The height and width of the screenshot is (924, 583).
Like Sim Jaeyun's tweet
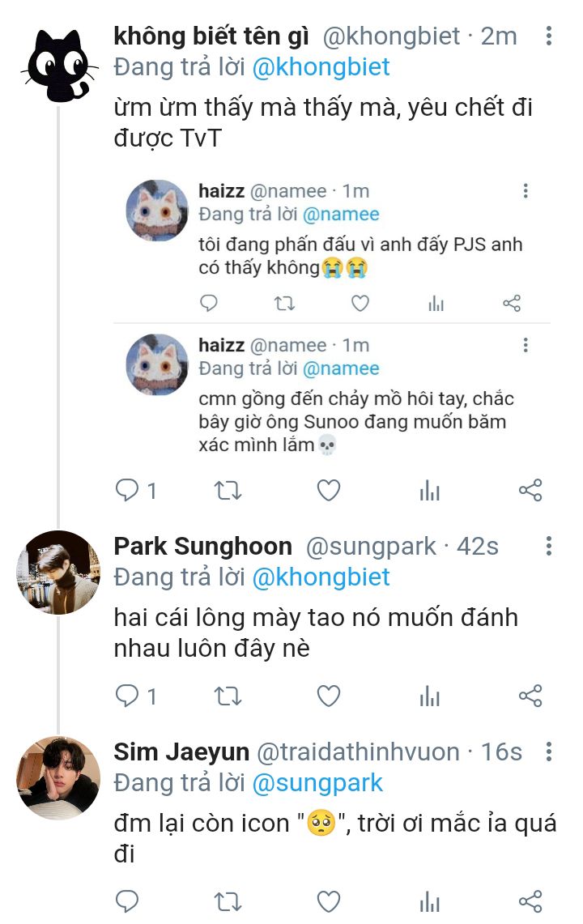(328, 901)
